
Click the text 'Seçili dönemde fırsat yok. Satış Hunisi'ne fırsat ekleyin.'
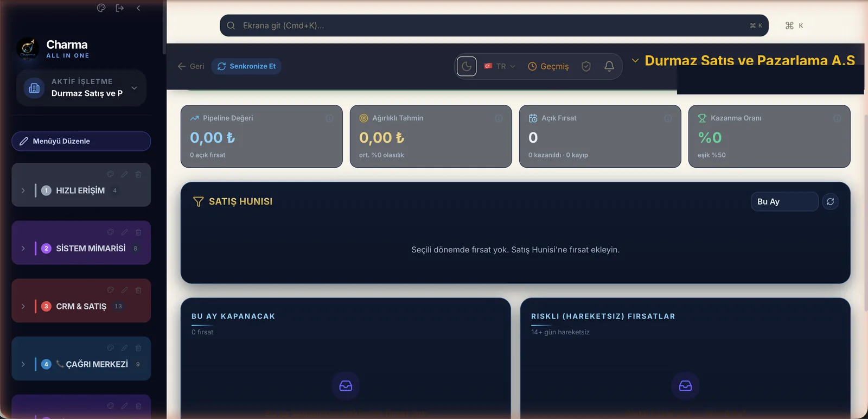515,250
